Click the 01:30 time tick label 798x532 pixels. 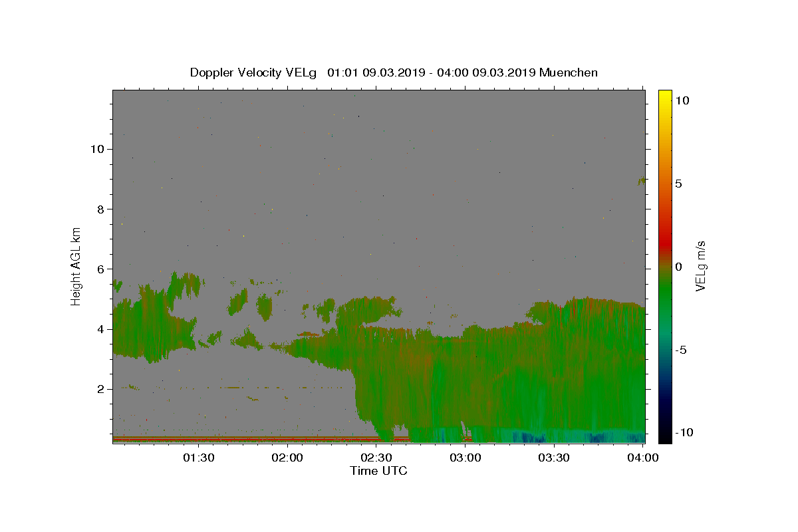click(x=198, y=458)
